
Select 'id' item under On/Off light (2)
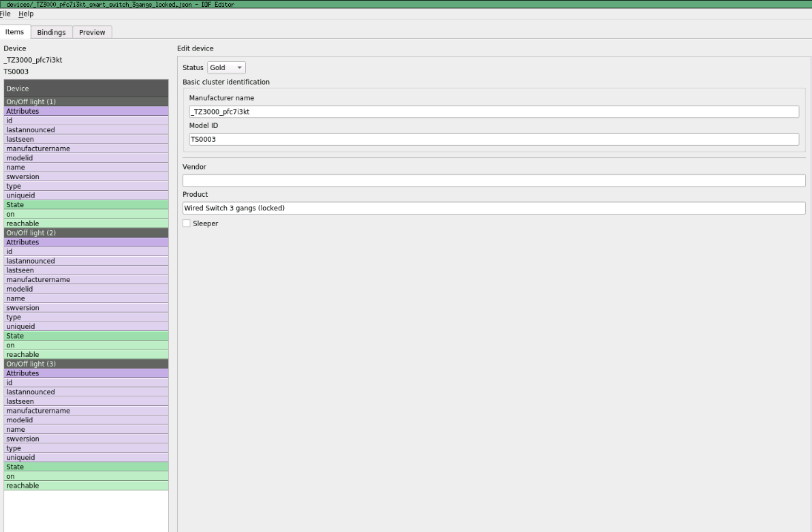point(86,252)
